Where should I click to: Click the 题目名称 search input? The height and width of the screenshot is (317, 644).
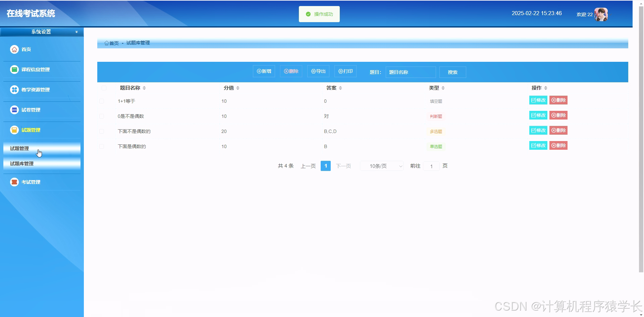tap(411, 72)
